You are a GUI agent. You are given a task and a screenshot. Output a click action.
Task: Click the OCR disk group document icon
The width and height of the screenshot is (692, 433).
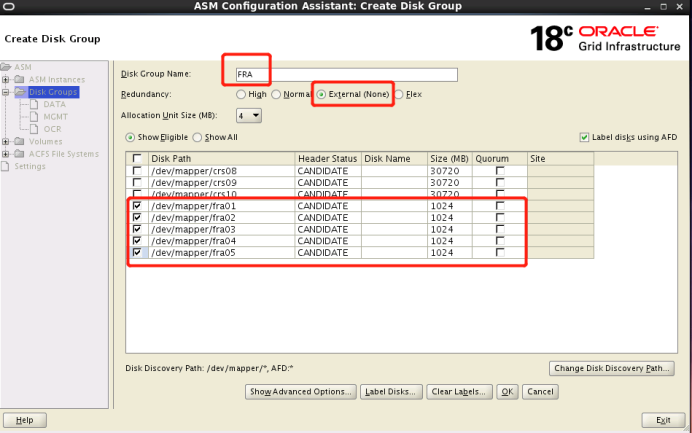point(34,129)
